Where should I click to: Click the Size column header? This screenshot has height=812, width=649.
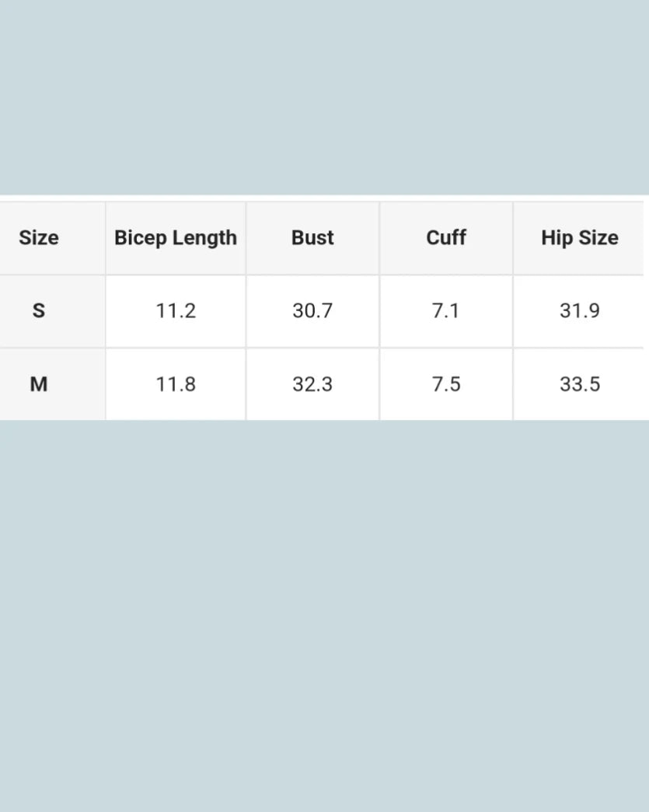point(39,238)
